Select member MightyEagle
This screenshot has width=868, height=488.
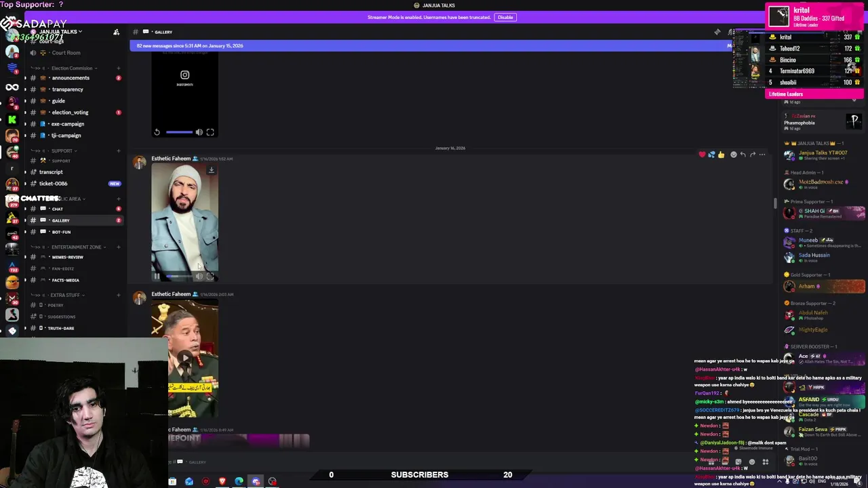(x=824, y=329)
